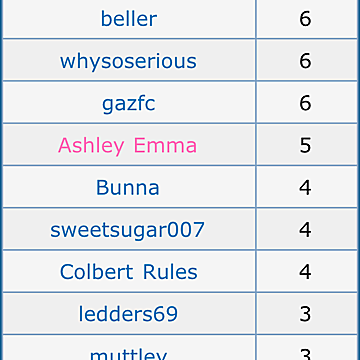Click the count 6 next to beller
Viewport: 360px width, 360px height.
[x=305, y=19]
